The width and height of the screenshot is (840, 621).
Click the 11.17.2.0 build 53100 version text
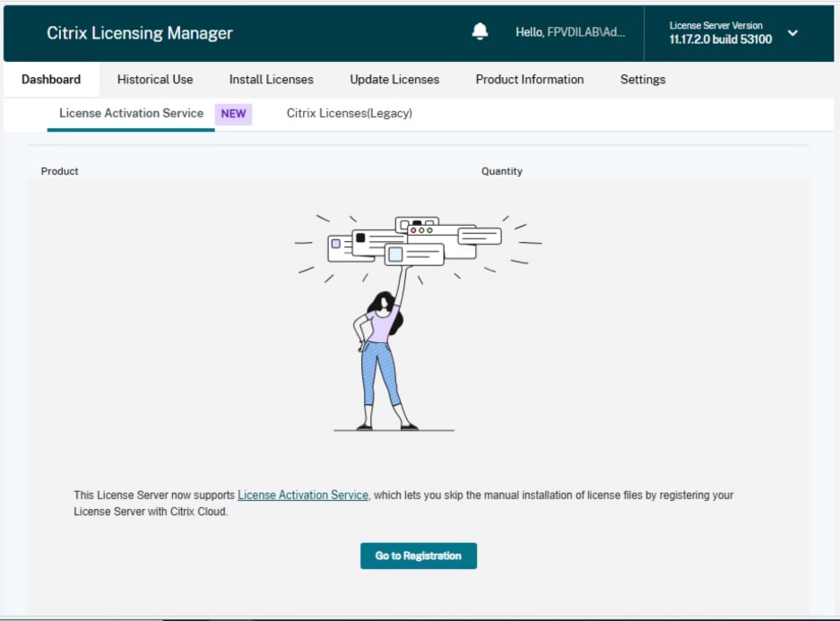coord(721,39)
